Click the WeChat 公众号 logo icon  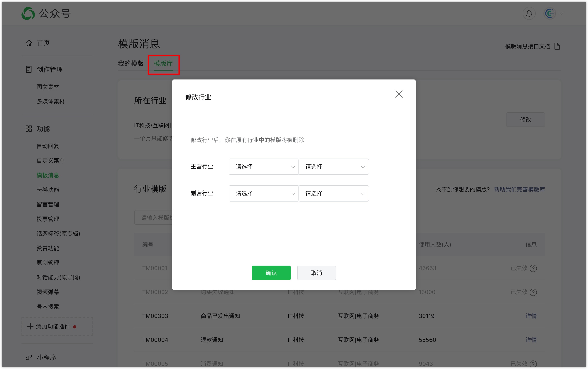(x=28, y=13)
